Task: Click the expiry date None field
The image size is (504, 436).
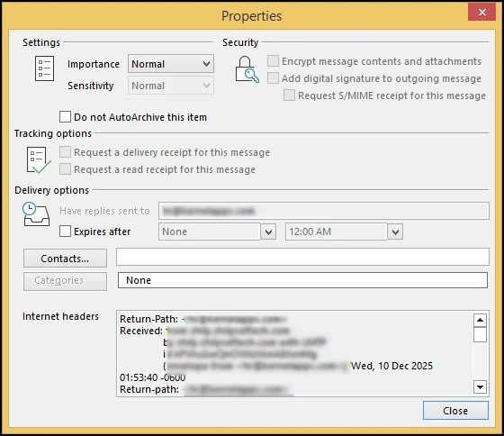Action: tap(209, 232)
